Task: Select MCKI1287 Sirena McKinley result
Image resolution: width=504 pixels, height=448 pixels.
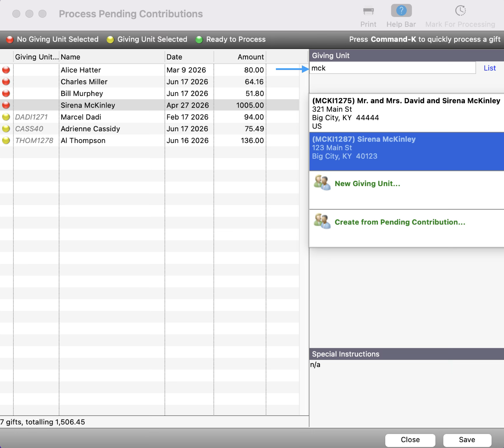Action: 407,151
